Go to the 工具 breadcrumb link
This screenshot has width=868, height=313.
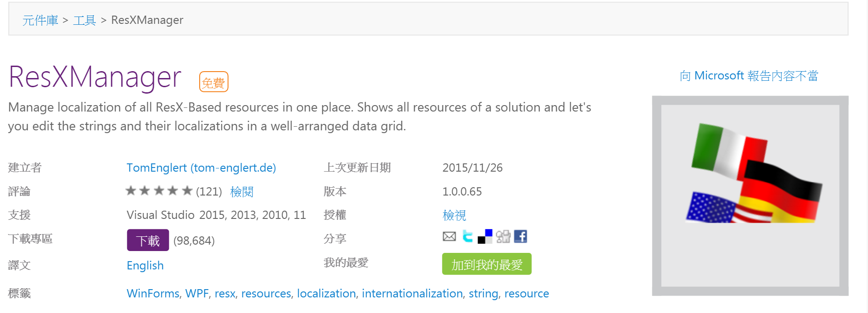click(x=84, y=20)
